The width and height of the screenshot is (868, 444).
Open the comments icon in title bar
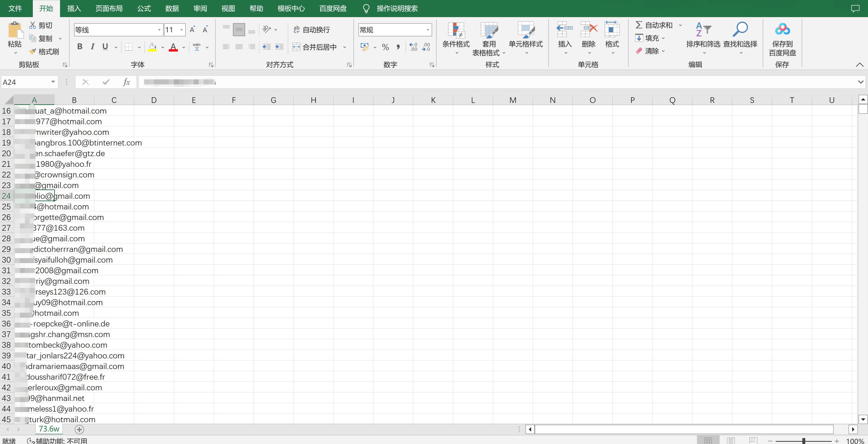[x=855, y=8]
